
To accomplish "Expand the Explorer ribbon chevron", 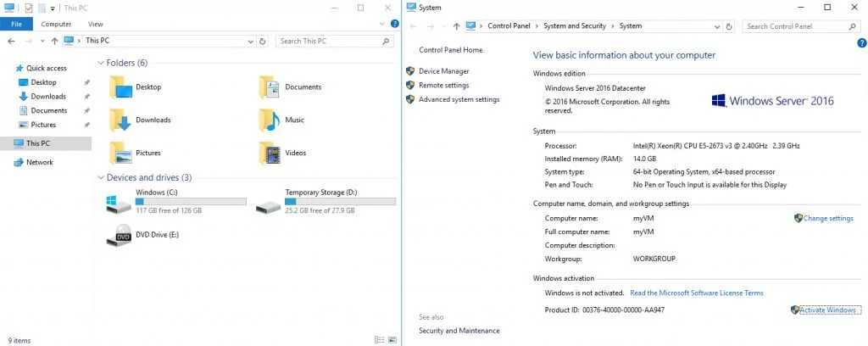I will click(382, 24).
